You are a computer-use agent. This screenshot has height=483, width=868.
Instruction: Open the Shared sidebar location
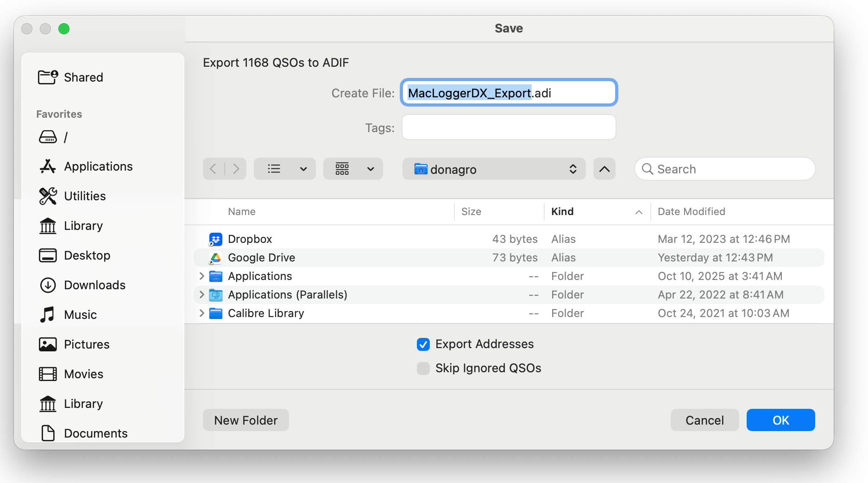[83, 77]
